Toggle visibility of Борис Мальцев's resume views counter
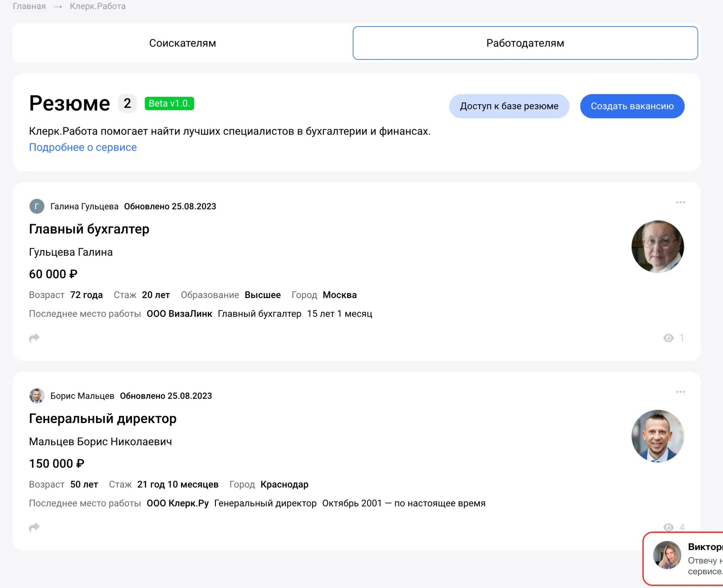 tap(668, 528)
